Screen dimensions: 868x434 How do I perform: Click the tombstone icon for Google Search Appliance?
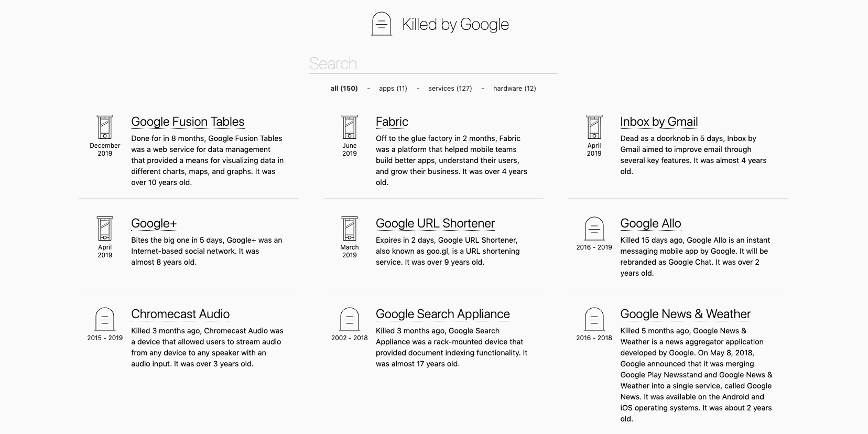(350, 319)
